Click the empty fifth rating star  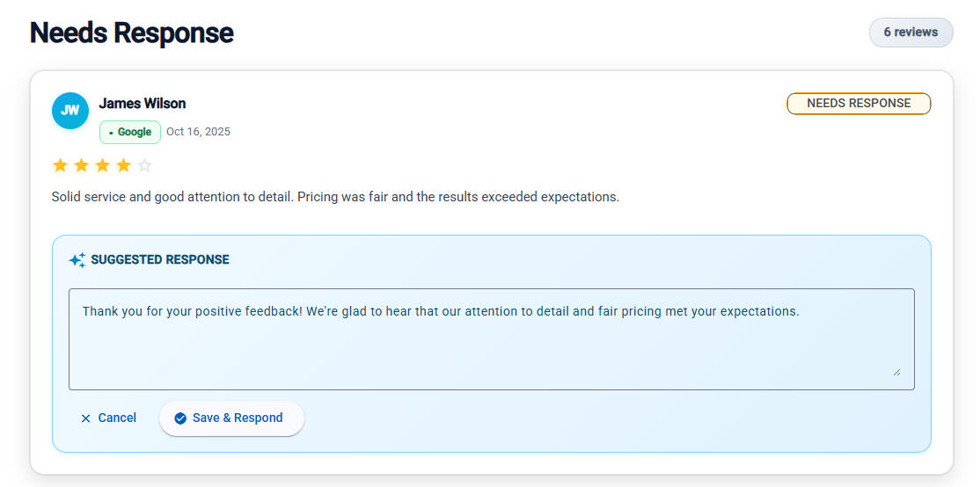[145, 165]
